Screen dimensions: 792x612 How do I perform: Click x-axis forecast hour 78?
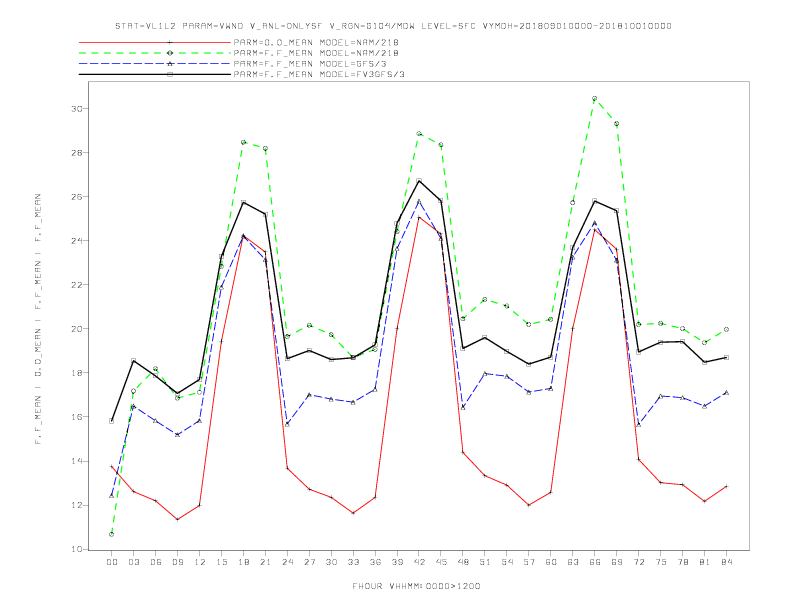(683, 562)
